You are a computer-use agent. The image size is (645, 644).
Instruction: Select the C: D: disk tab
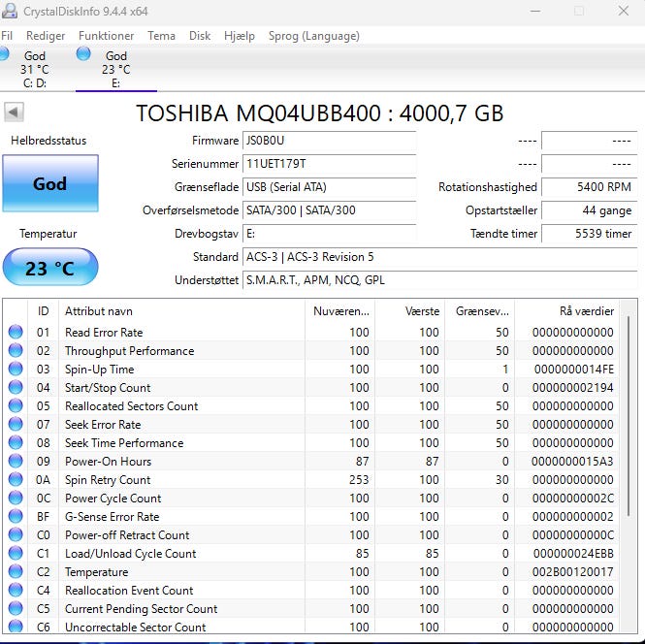coord(35,69)
